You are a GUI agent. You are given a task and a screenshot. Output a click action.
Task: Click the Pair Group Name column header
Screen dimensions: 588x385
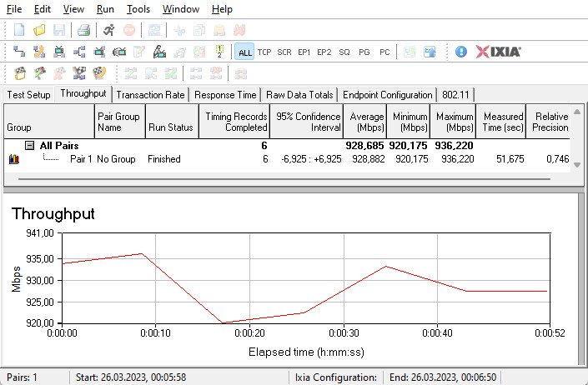(x=119, y=122)
